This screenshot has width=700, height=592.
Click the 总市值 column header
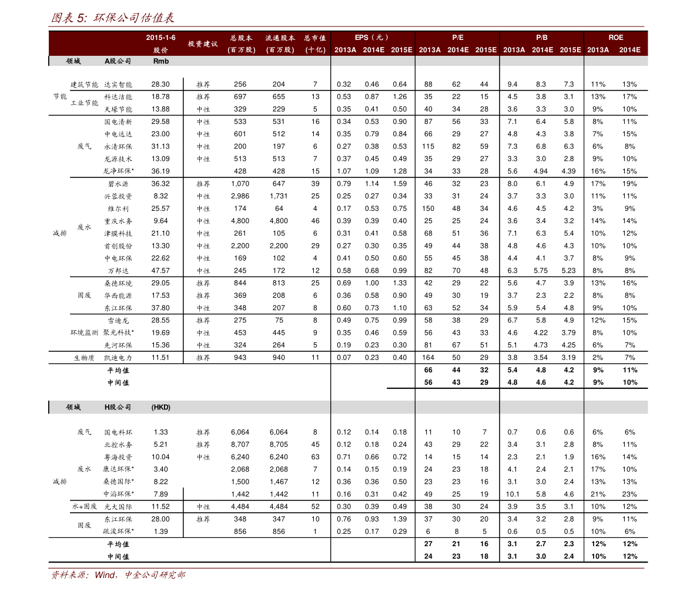pos(315,43)
